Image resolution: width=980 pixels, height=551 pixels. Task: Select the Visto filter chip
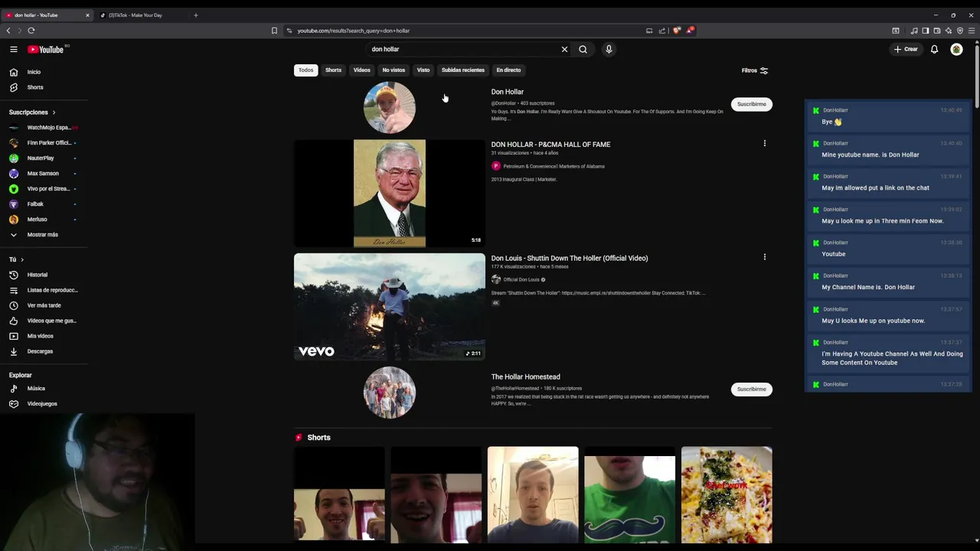point(423,70)
